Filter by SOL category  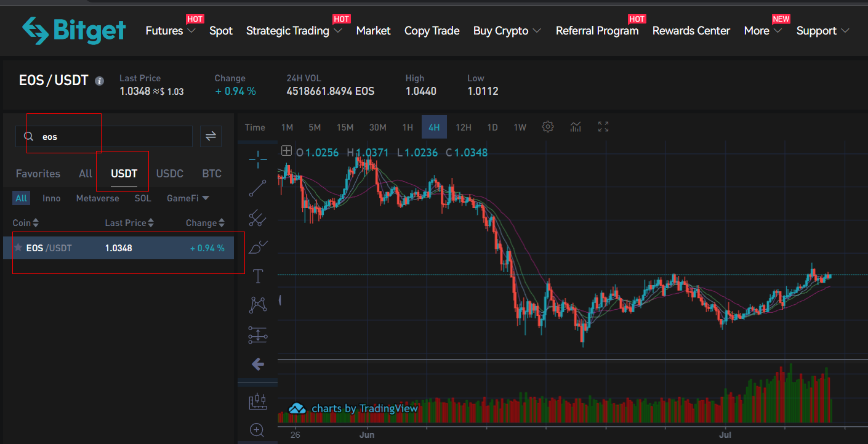[x=143, y=198]
